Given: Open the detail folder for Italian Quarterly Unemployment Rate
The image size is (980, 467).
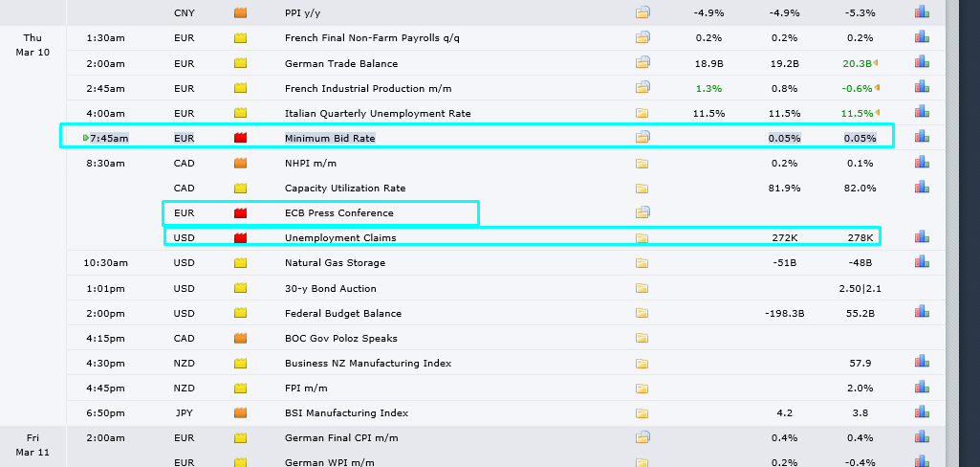Looking at the screenshot, I should coord(642,113).
